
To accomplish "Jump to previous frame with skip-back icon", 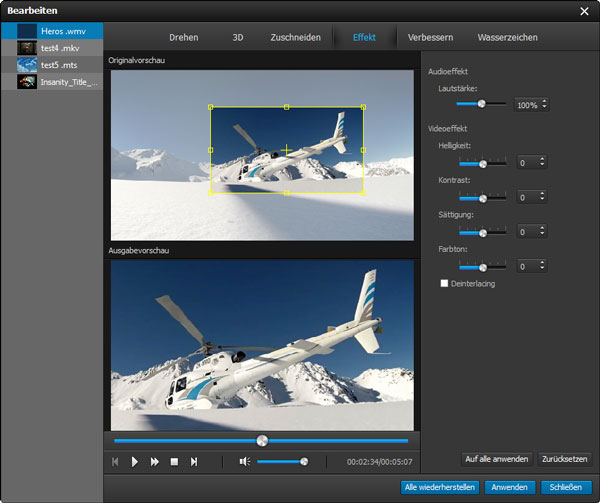I will 115,461.
